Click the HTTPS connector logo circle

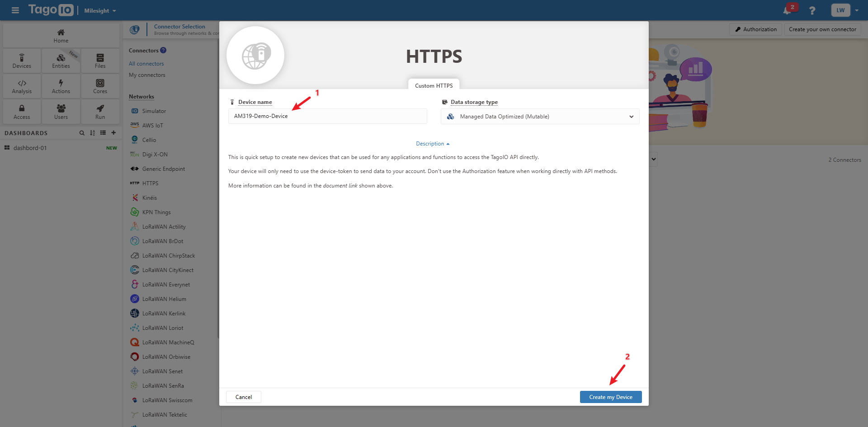255,55
